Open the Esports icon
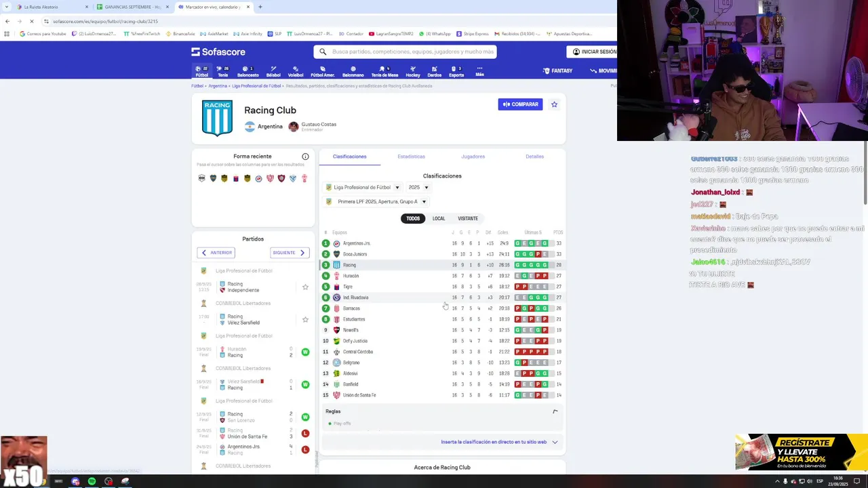The image size is (868, 488). [x=456, y=71]
